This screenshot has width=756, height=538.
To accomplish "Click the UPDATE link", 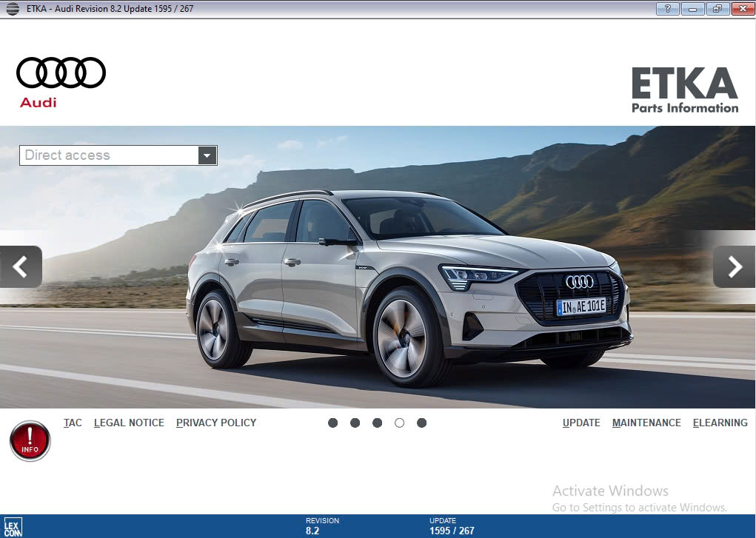I will click(581, 423).
